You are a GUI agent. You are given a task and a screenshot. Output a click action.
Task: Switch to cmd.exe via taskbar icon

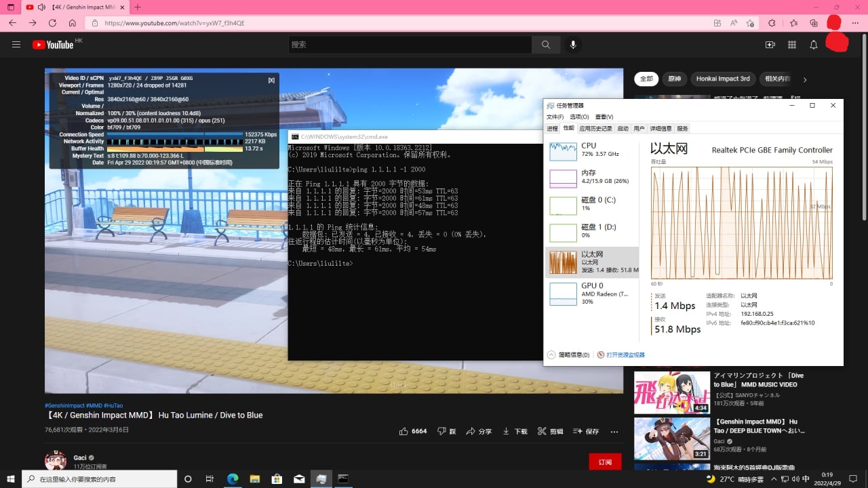pos(343,479)
